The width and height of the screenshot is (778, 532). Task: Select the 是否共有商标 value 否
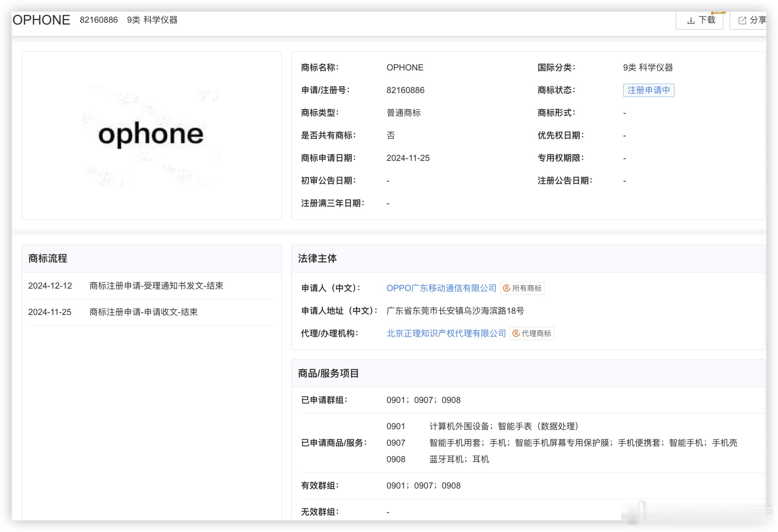click(x=391, y=135)
